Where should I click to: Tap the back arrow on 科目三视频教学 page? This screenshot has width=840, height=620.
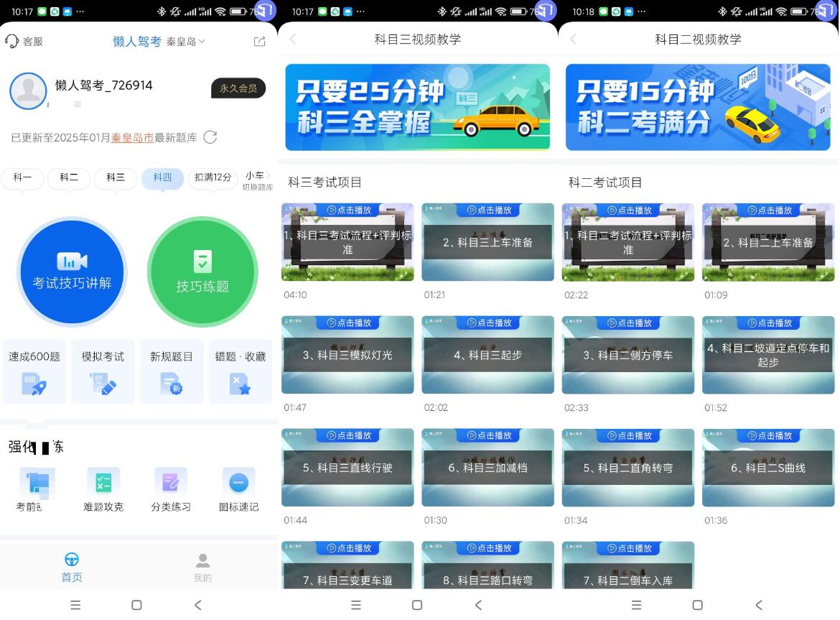294,40
